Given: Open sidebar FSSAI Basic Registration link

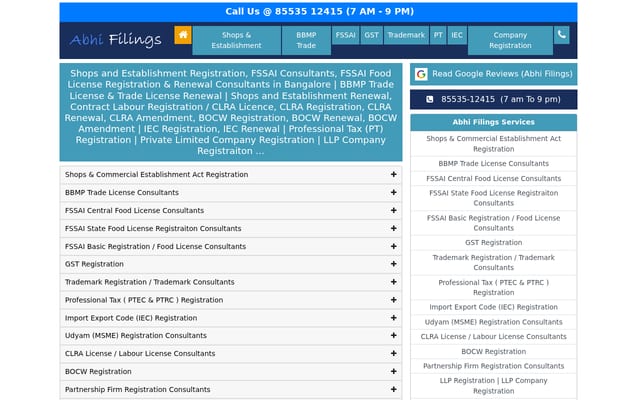Looking at the screenshot, I should point(493,223).
